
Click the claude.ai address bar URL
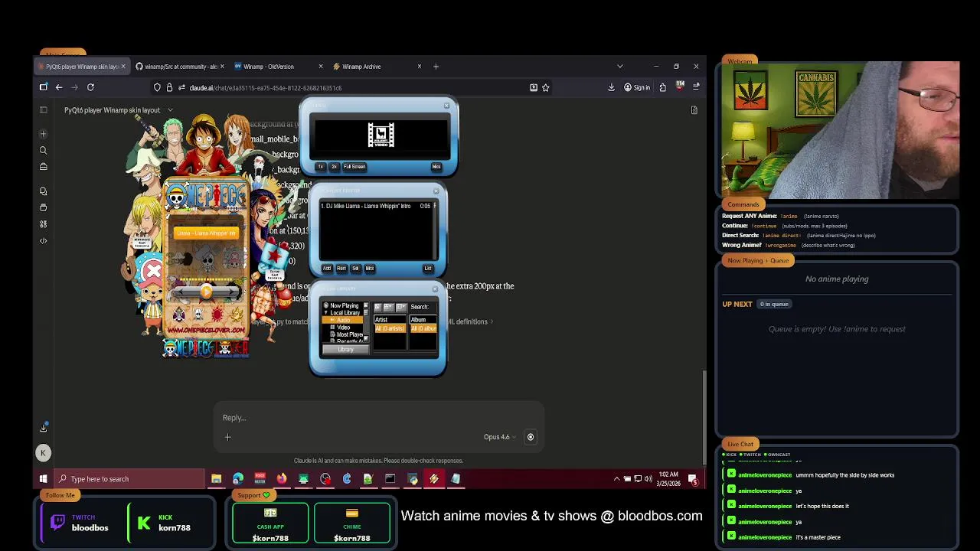click(266, 88)
